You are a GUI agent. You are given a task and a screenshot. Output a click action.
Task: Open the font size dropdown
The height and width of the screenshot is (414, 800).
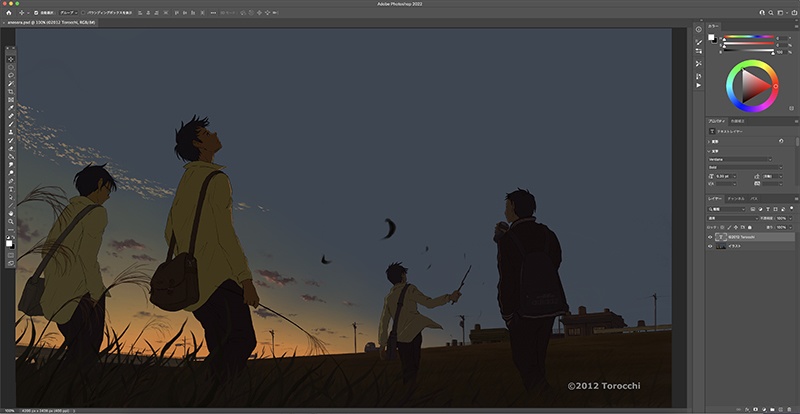(735, 176)
